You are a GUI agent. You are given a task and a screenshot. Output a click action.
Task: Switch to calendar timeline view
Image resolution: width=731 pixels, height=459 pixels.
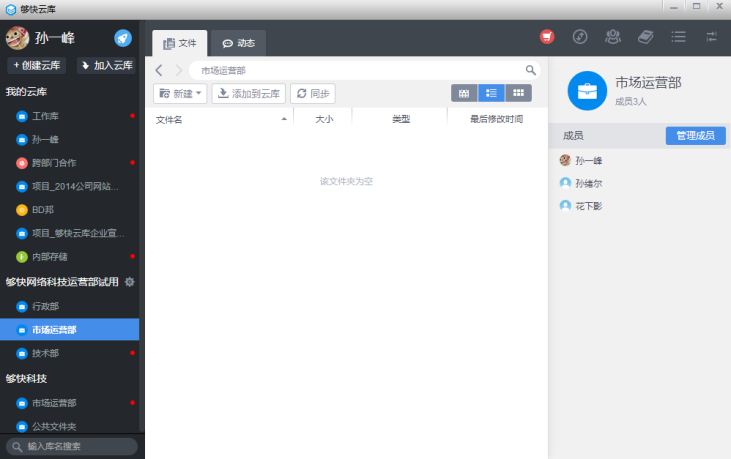(464, 93)
